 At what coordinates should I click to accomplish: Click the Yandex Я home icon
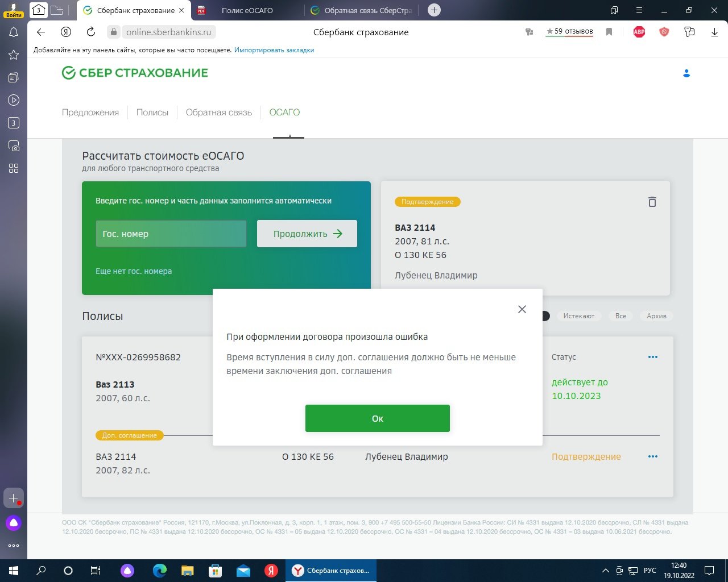(66, 32)
